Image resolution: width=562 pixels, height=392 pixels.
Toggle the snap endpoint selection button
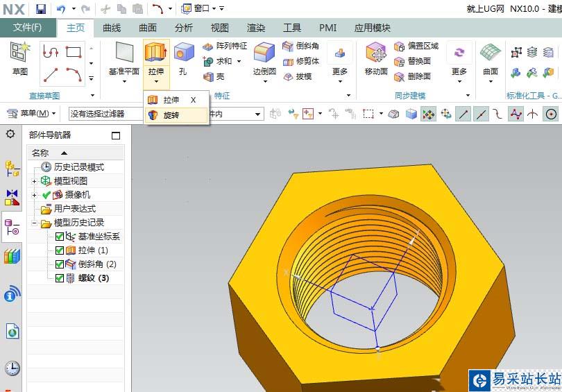click(x=463, y=114)
